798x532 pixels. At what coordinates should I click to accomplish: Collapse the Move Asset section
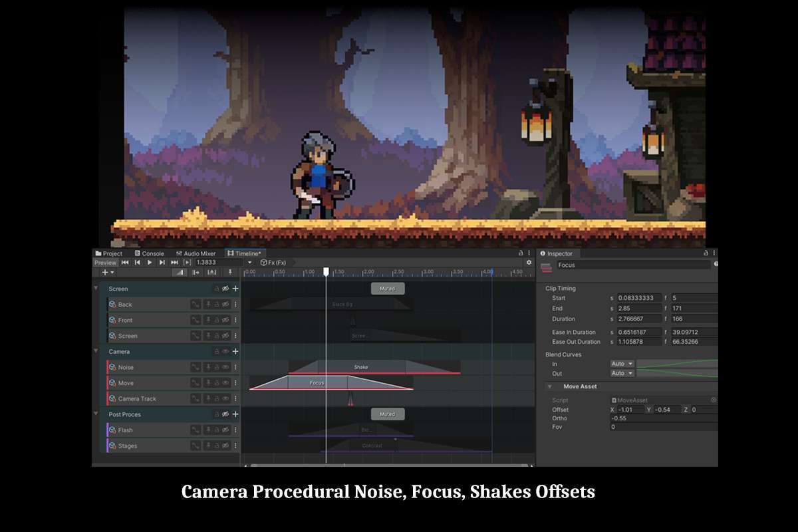click(550, 386)
